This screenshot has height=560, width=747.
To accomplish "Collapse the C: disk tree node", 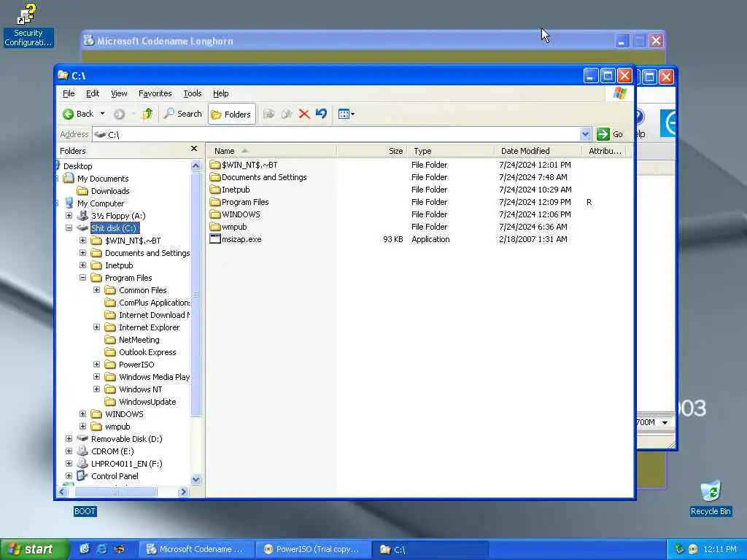I will click(x=69, y=228).
